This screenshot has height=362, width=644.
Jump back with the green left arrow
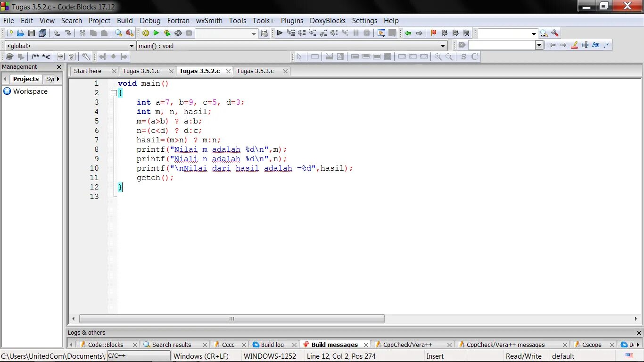point(408,33)
